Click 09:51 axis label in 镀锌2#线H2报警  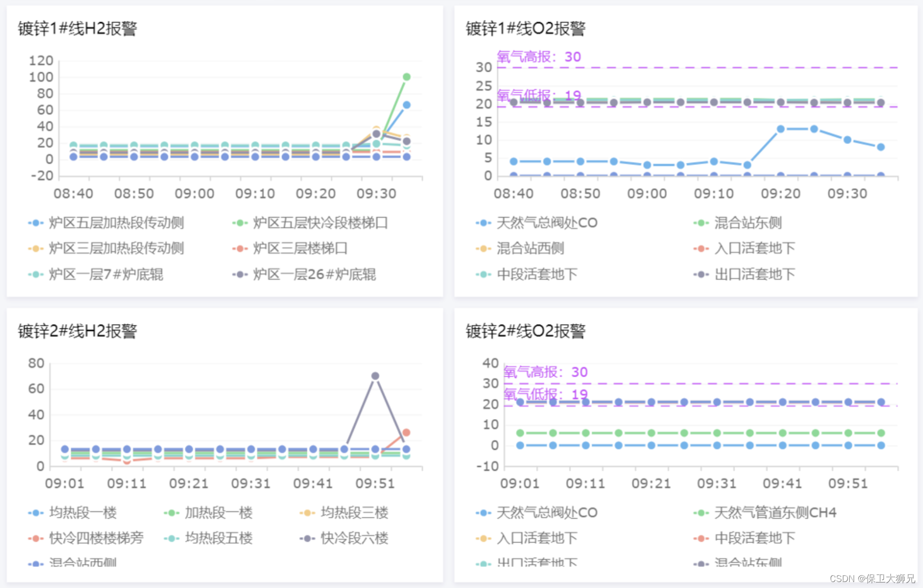(375, 483)
